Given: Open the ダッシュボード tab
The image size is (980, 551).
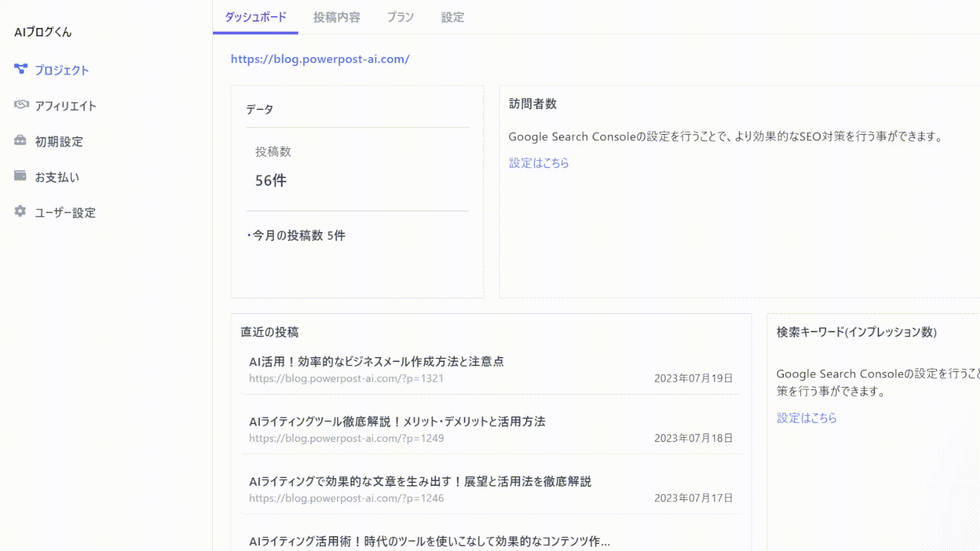Looking at the screenshot, I should coord(255,17).
